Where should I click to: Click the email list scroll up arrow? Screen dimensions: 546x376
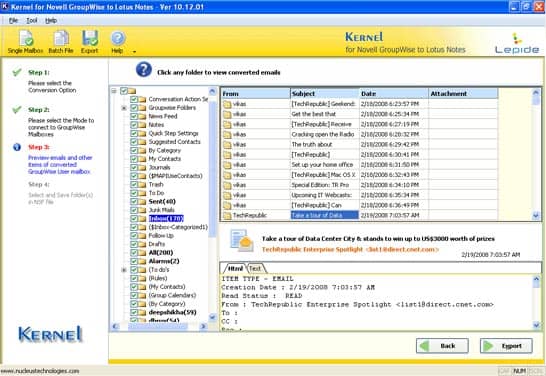536,92
